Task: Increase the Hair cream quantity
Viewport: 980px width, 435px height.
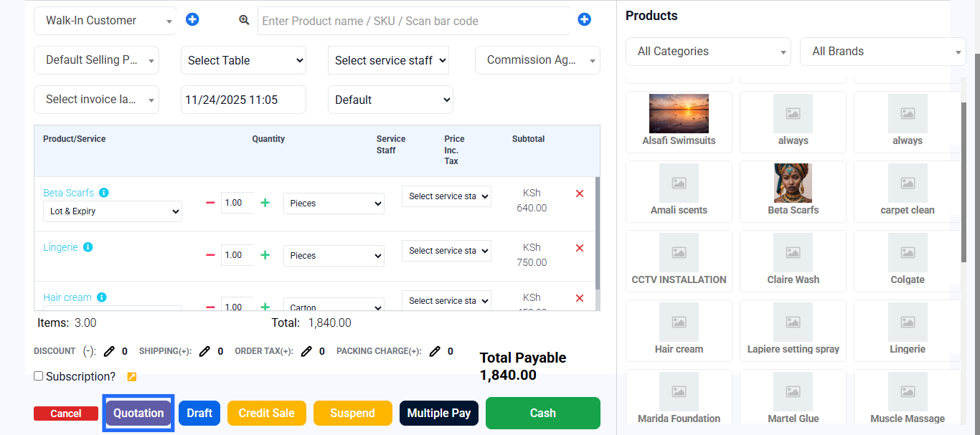Action: pyautogui.click(x=265, y=307)
